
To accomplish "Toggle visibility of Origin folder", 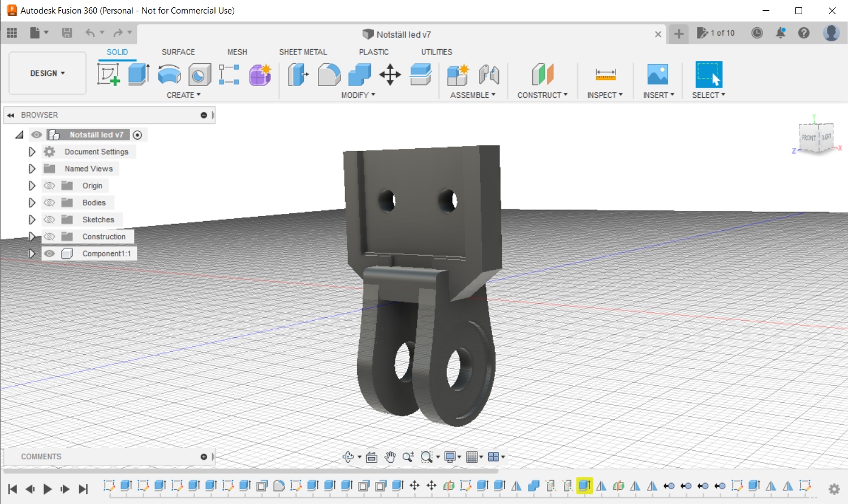I will tap(49, 186).
